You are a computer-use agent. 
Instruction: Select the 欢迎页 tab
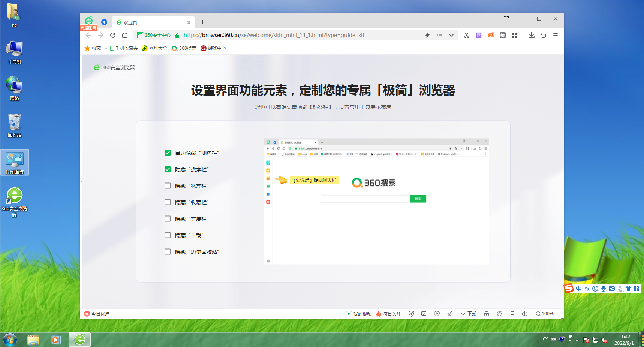(153, 22)
